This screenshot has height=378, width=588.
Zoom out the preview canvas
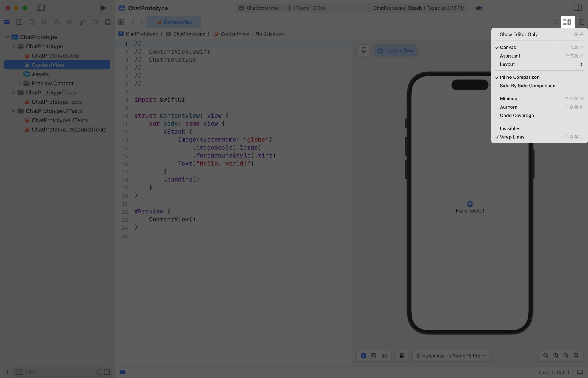(x=546, y=356)
